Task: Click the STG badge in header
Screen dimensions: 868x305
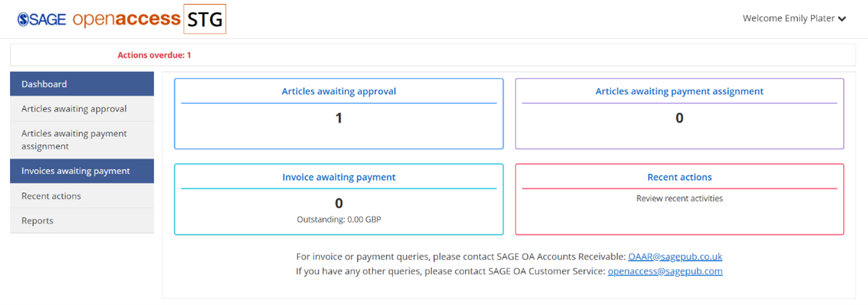Action: pyautogui.click(x=204, y=19)
